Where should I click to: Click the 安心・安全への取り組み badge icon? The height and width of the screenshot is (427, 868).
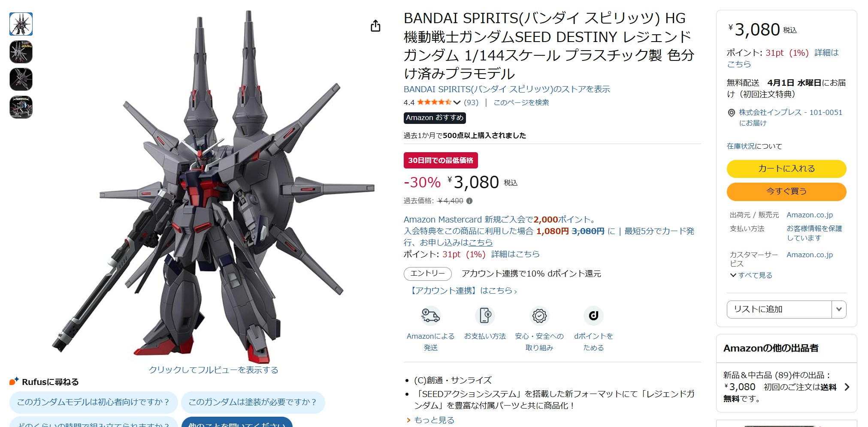pyautogui.click(x=539, y=316)
